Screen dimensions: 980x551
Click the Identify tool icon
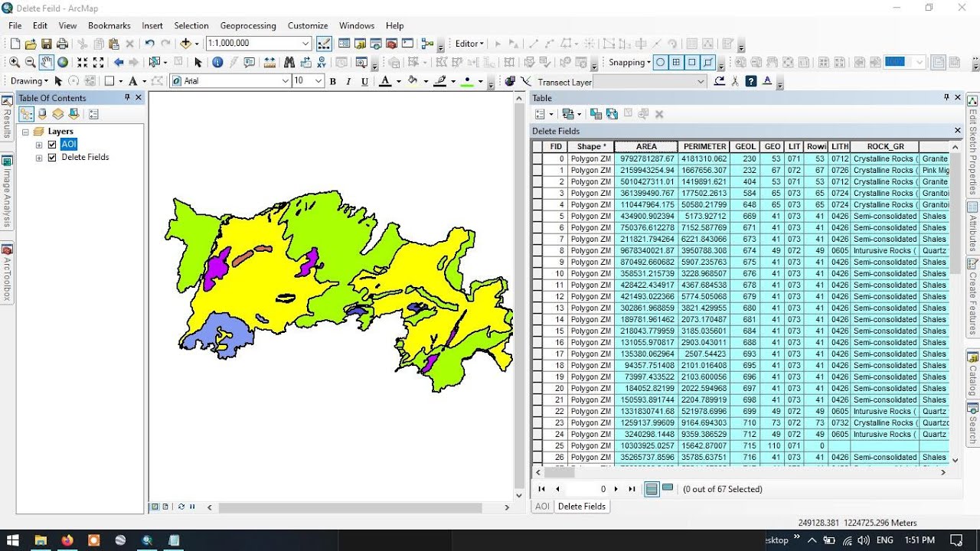click(217, 63)
